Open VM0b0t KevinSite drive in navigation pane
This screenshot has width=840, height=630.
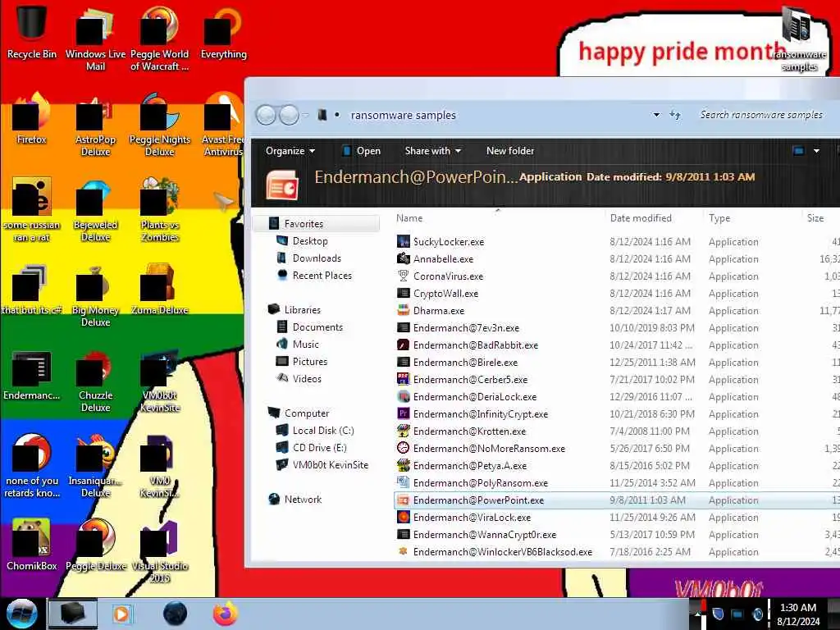pos(330,464)
